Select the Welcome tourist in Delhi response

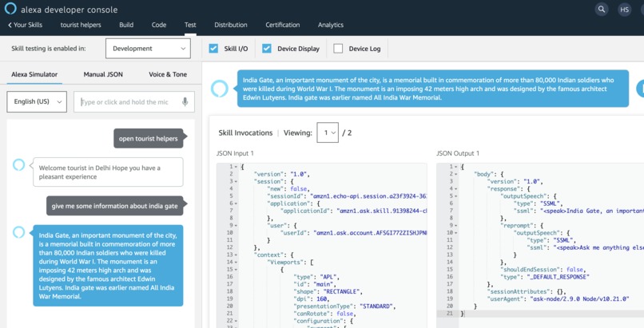point(108,172)
